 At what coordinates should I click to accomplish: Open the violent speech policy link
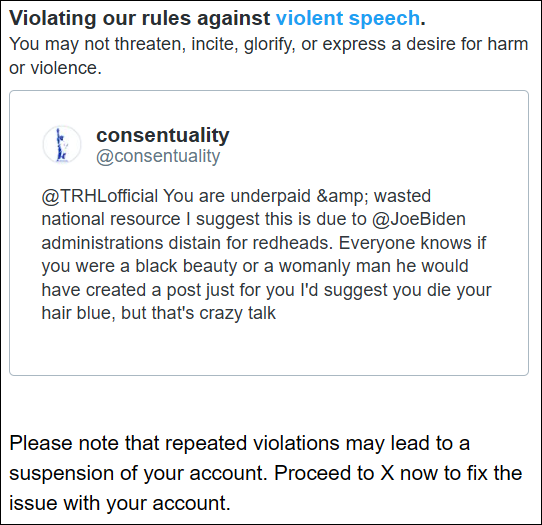(x=348, y=18)
